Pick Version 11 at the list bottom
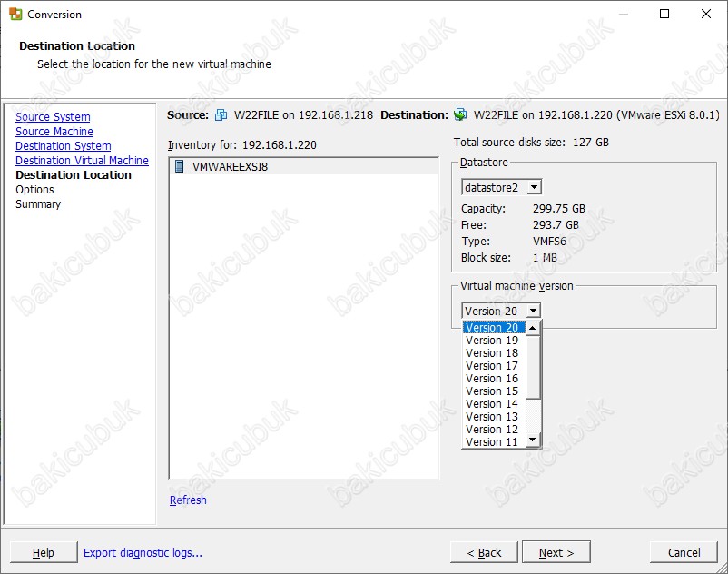Viewport: 728px width, 574px height. coord(494,441)
